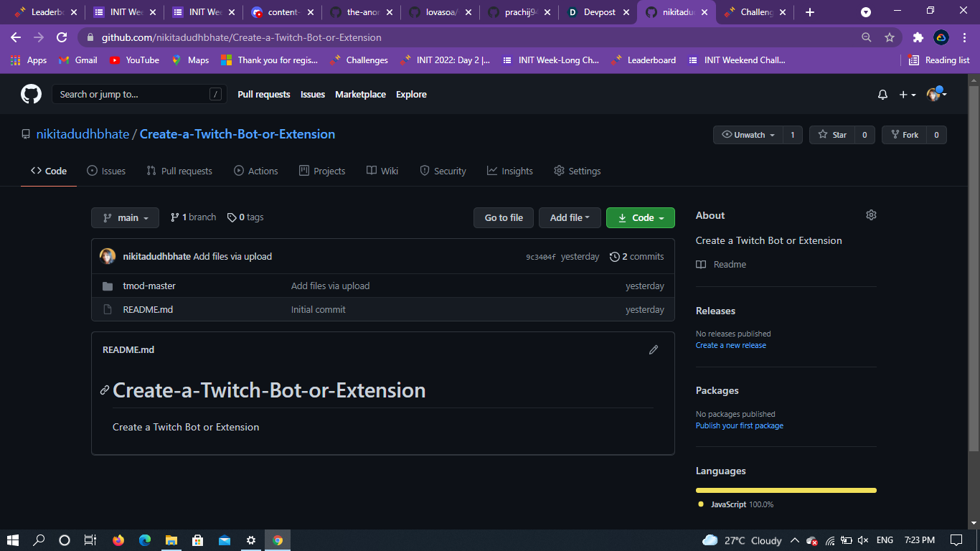Click your profile avatar in the header

[931, 94]
